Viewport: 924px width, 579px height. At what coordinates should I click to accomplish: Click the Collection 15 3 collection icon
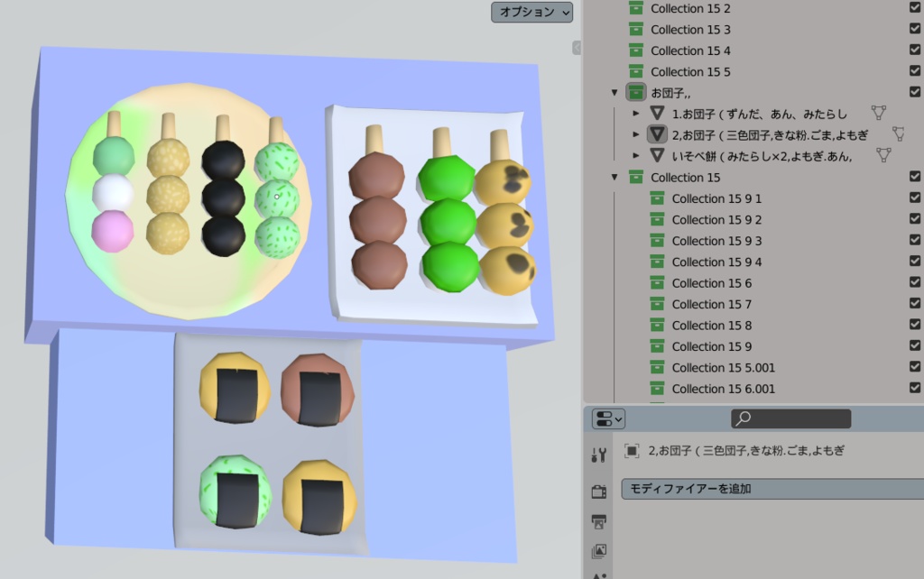pos(636,30)
